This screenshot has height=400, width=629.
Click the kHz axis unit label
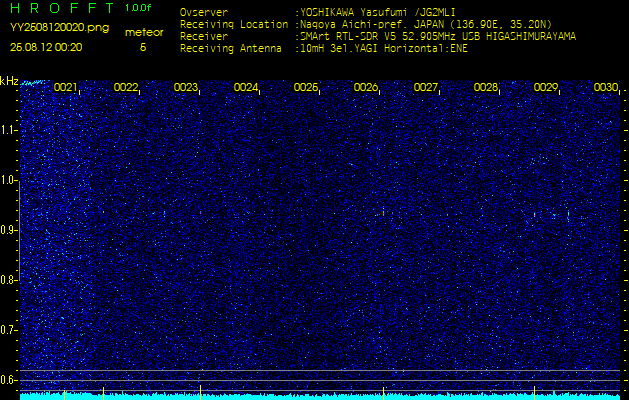(9, 81)
